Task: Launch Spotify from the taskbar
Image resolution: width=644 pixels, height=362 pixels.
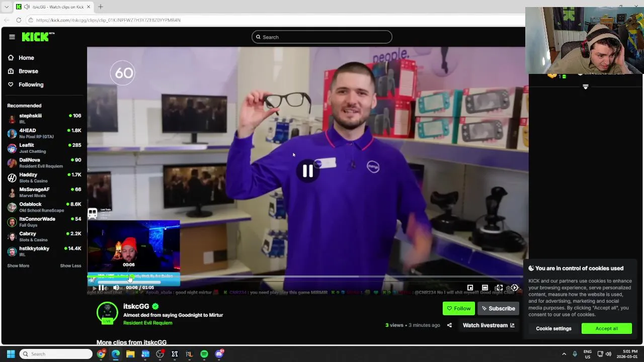Action: tap(204, 354)
